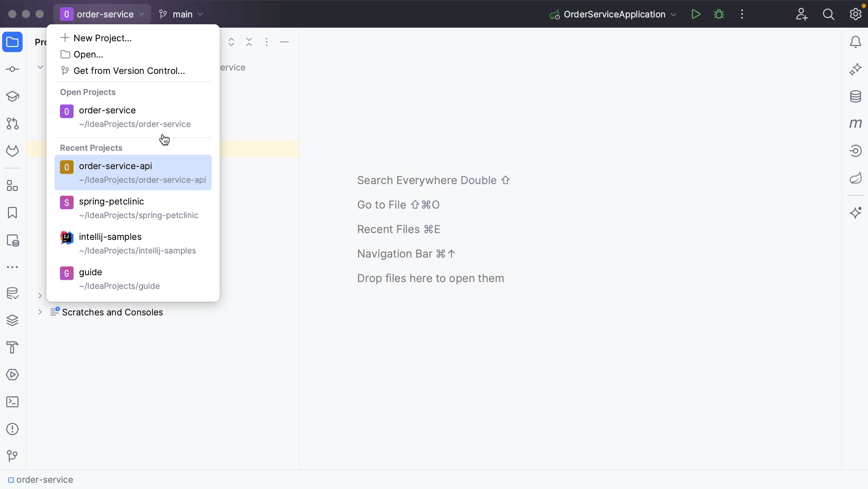The height and width of the screenshot is (489, 868).
Task: Open the Bookmarks tool window
Action: (x=12, y=213)
